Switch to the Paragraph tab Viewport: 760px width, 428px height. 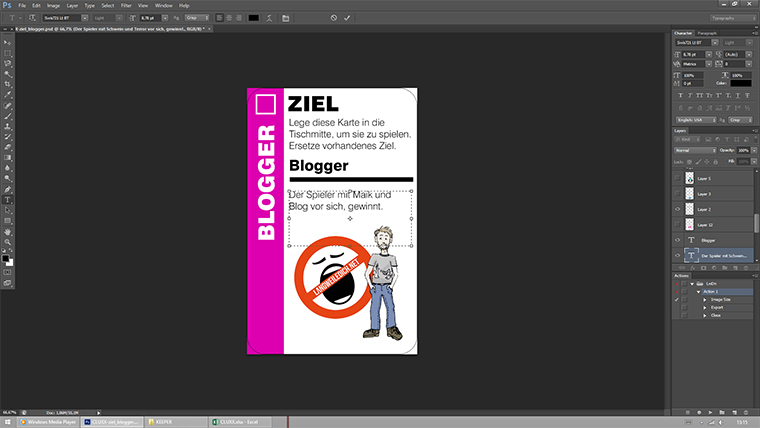tap(707, 33)
